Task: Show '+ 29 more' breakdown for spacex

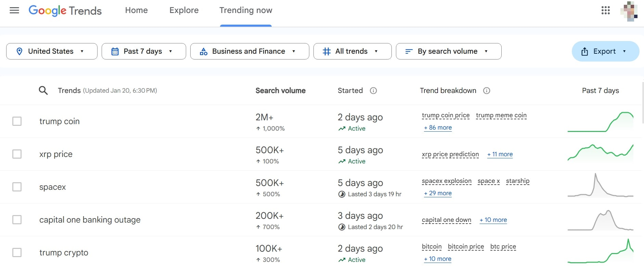Action: click(x=438, y=193)
